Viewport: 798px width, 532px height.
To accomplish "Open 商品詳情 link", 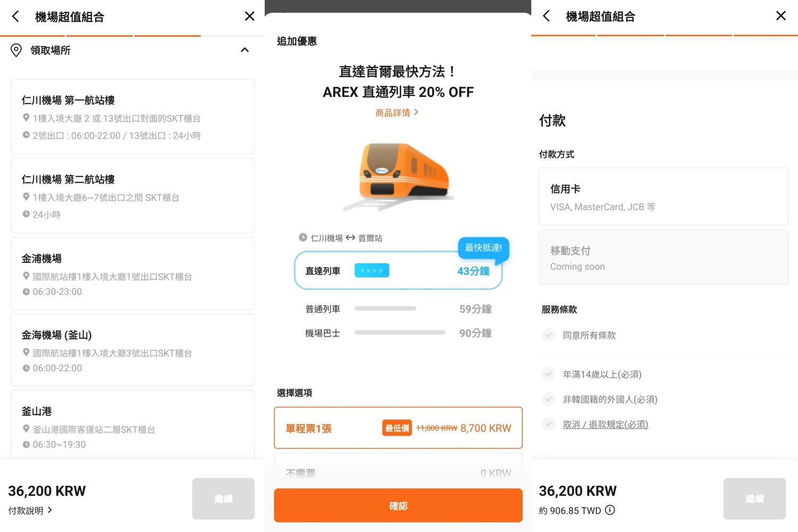I will (397, 112).
